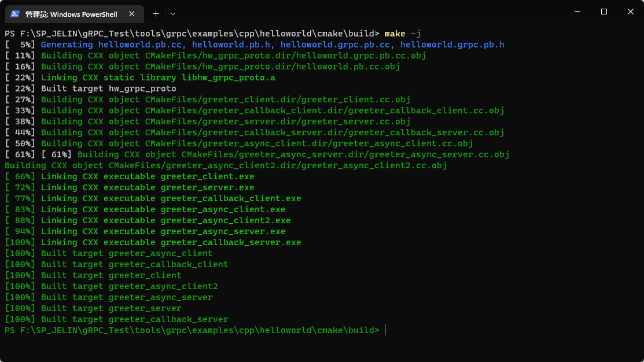
Task: Click the PowerShell icon on the tab
Action: pos(15,14)
